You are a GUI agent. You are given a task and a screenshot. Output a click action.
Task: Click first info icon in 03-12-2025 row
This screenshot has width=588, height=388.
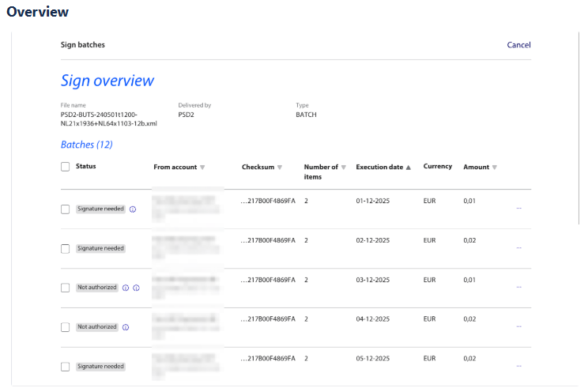click(x=126, y=288)
